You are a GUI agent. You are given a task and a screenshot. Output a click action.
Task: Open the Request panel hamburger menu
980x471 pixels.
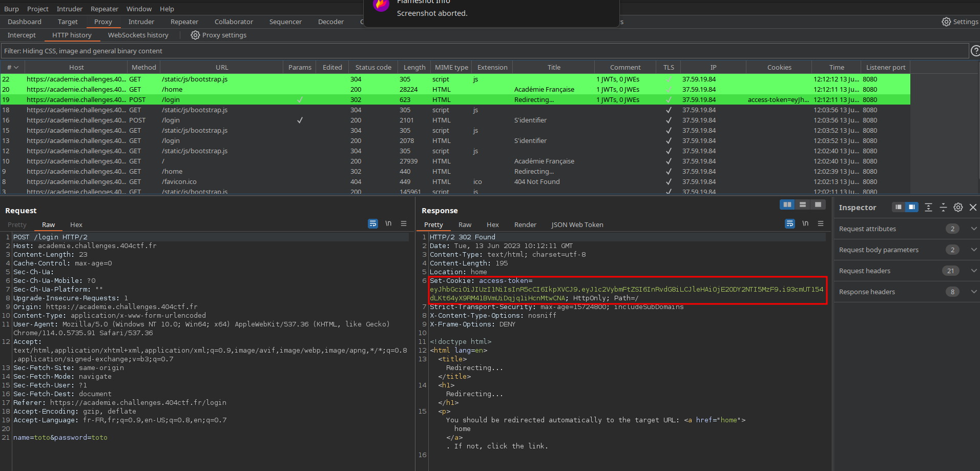pos(404,223)
